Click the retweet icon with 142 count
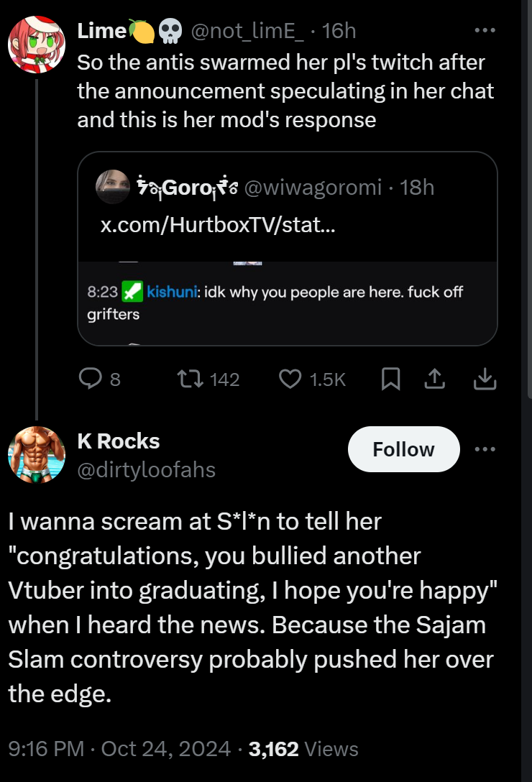The height and width of the screenshot is (782, 532). [190, 379]
